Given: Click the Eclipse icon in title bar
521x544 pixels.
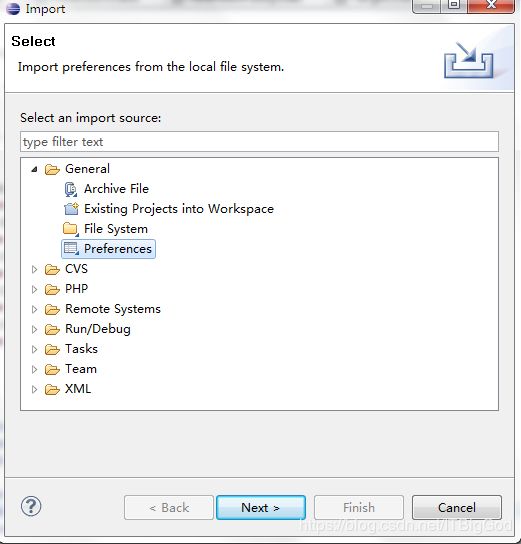Looking at the screenshot, I should (x=13, y=8).
